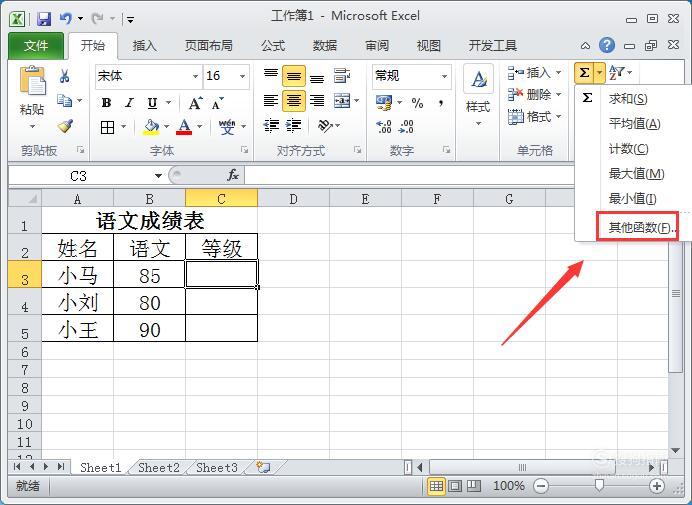Open the AutoSum dropdown arrow

(x=599, y=73)
